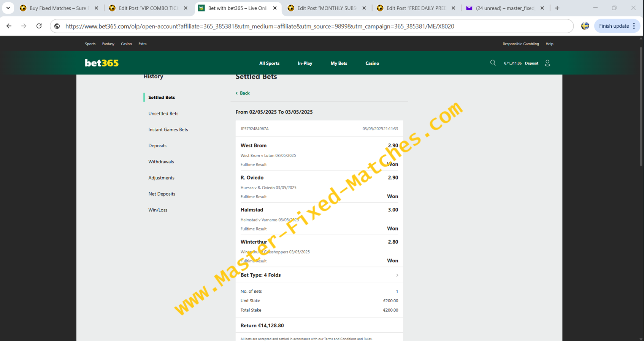Select Unsettled Bets in sidebar
Viewport: 644px width, 341px height.
click(x=163, y=114)
